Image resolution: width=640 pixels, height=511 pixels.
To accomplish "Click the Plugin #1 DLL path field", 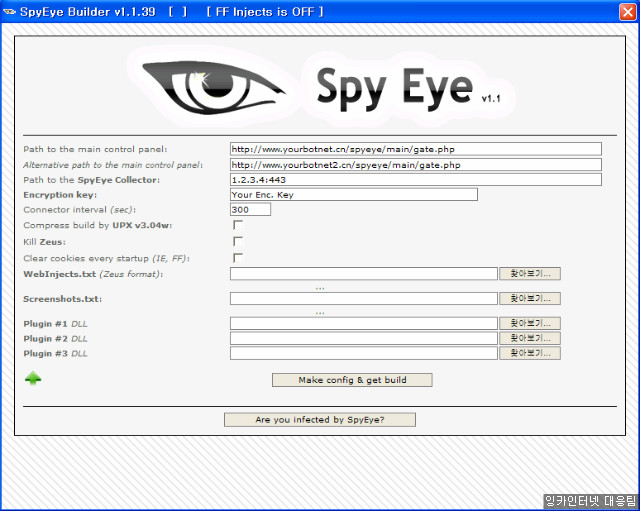I will point(364,323).
